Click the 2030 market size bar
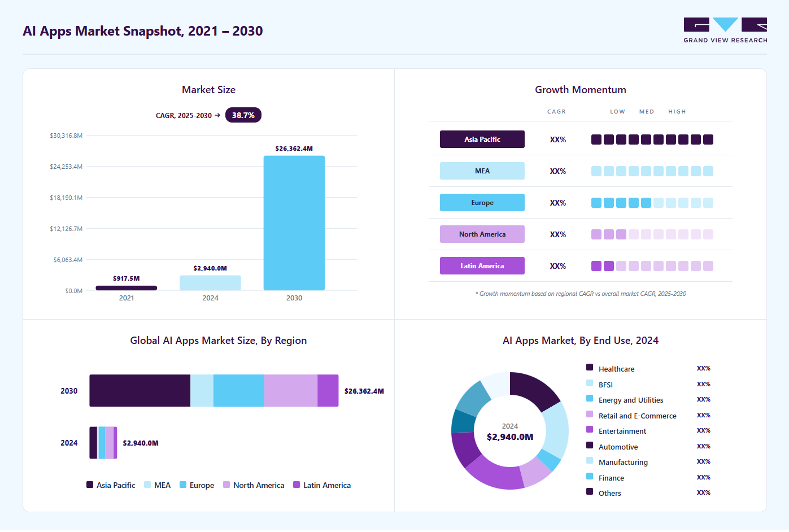The height and width of the screenshot is (532, 789). 294,223
